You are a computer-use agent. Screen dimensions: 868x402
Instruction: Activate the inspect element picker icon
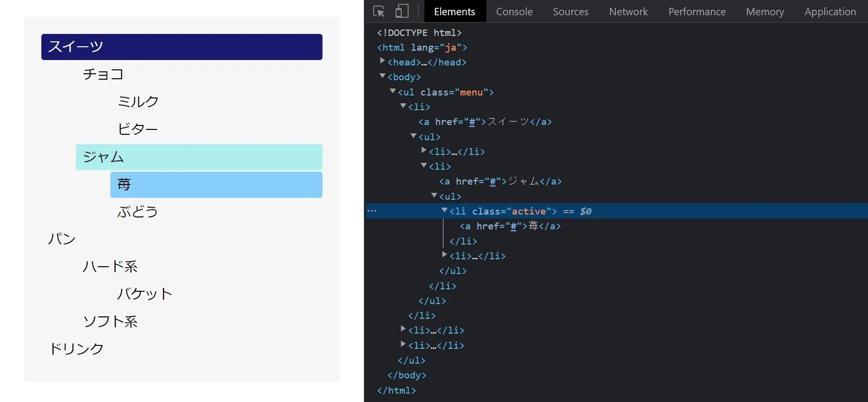click(379, 11)
